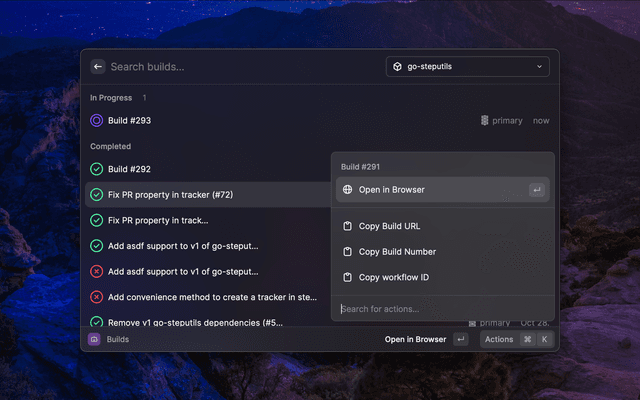Choose Copy Build URL from actions menu
The width and height of the screenshot is (640, 400).
pyautogui.click(x=389, y=226)
